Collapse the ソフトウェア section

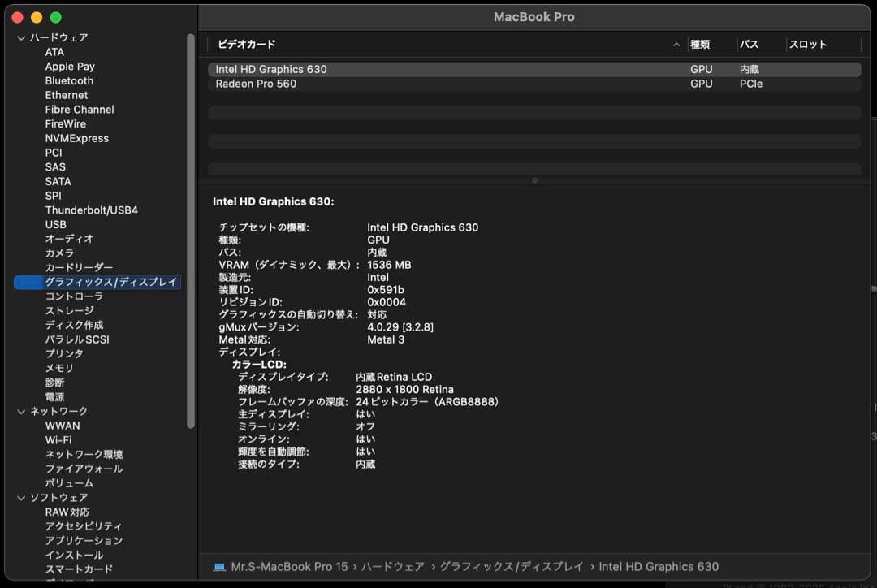tap(19, 497)
